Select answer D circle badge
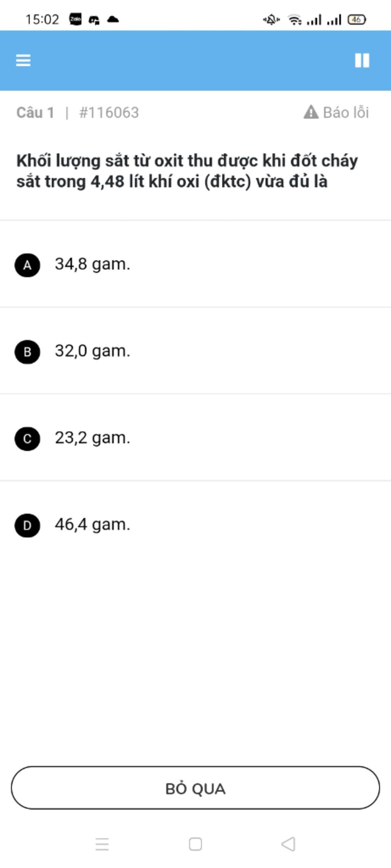 pyautogui.click(x=27, y=525)
